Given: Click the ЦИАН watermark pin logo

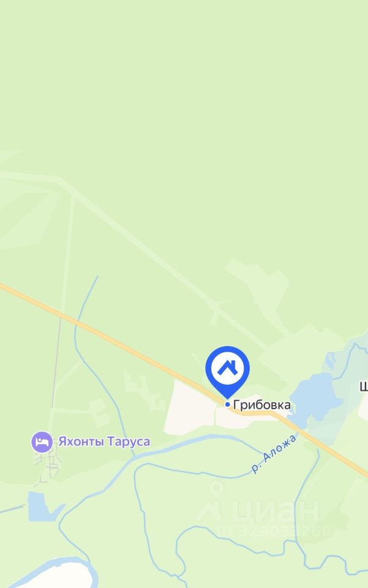Looking at the screenshot, I should click(211, 502).
